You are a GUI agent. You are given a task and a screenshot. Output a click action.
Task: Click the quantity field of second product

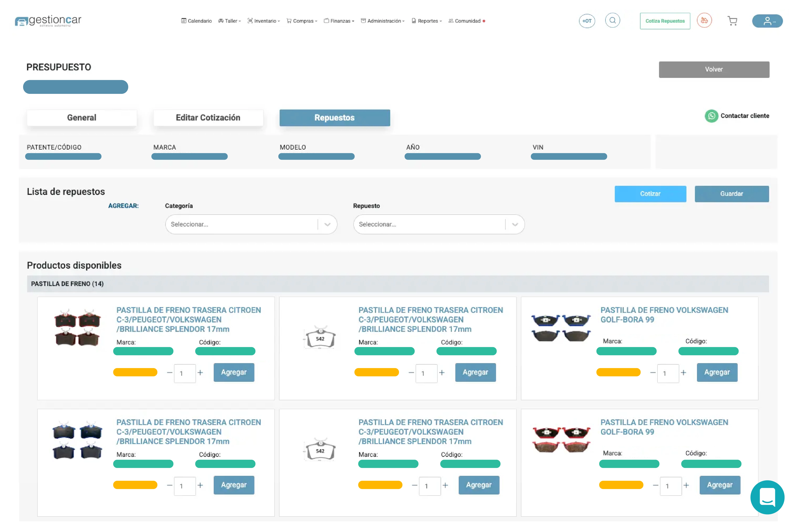tap(426, 373)
